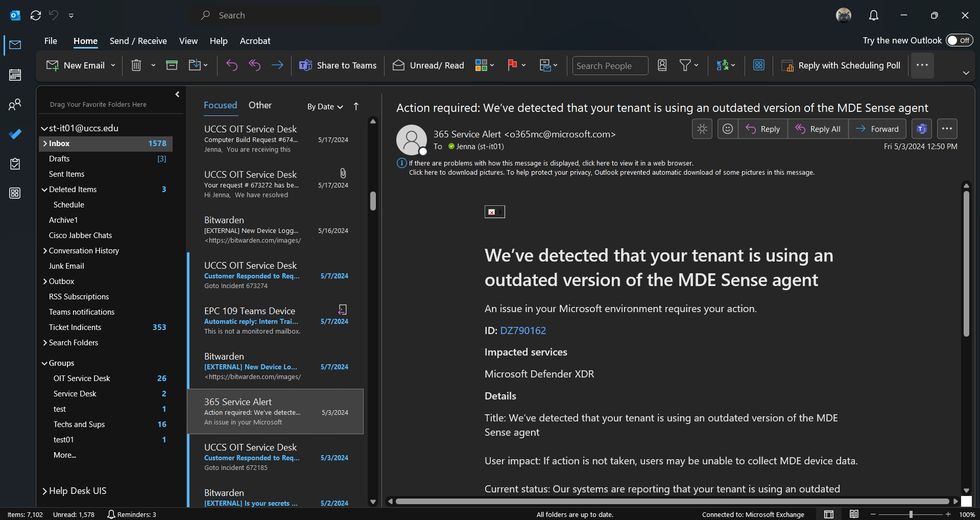This screenshot has height=520, width=980.
Task: Open New Email dropdown arrow
Action: pyautogui.click(x=113, y=65)
